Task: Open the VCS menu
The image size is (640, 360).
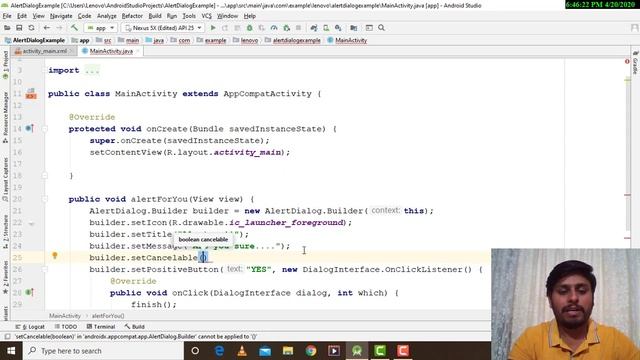Action: [x=206, y=16]
